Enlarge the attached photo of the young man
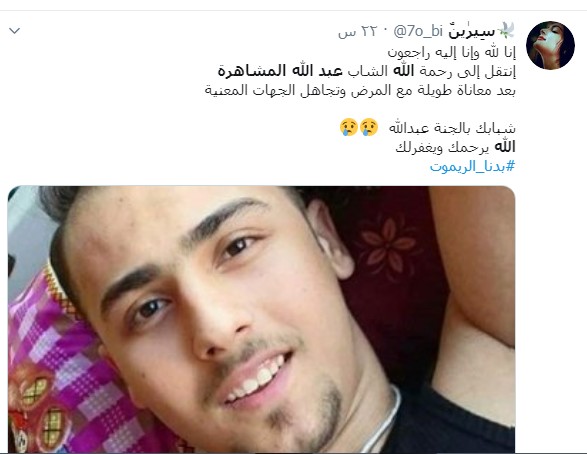587x454 pixels. click(x=261, y=319)
